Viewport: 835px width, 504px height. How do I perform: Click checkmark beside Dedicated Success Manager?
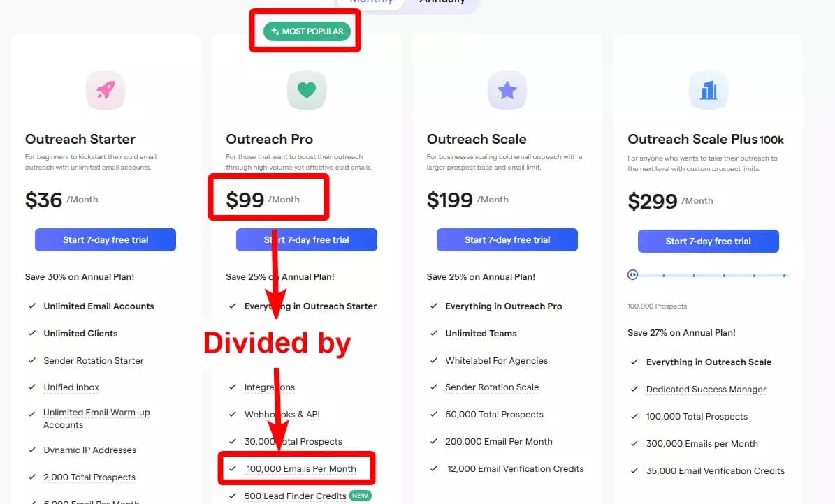[x=634, y=390]
